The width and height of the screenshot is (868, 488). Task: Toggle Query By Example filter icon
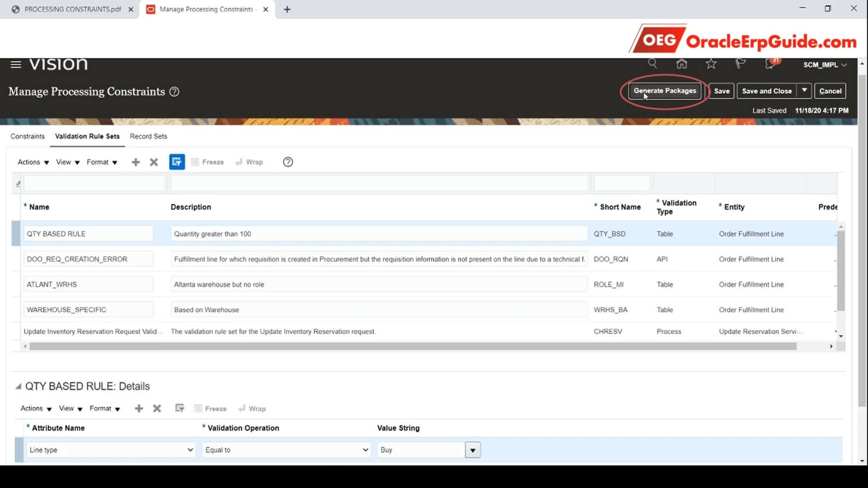click(177, 162)
